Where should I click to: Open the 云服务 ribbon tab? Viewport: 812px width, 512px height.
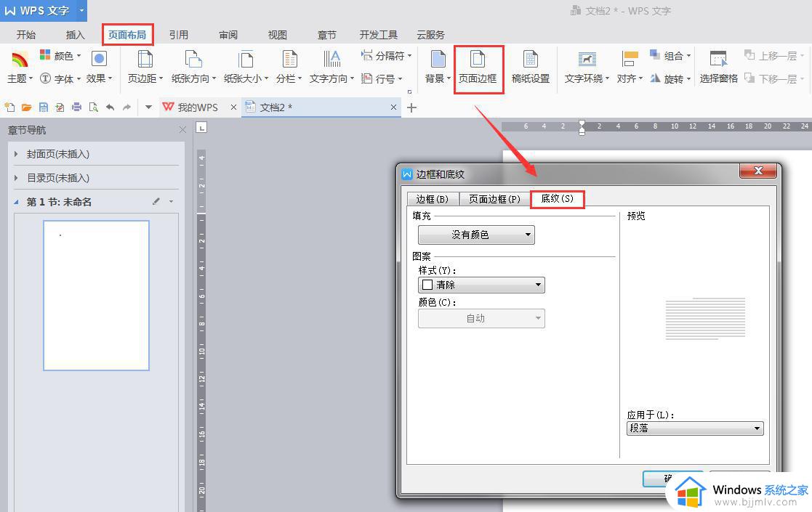pyautogui.click(x=431, y=35)
